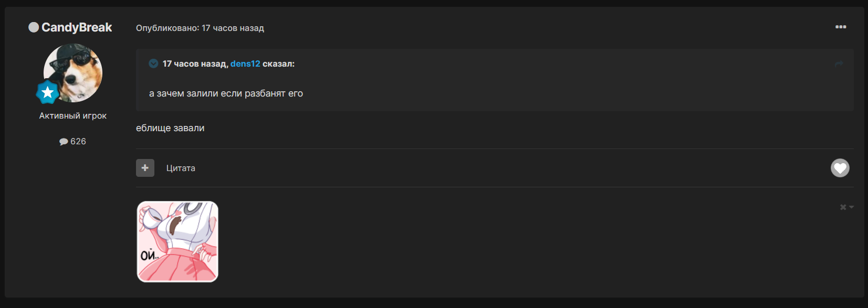Toggle the plus multi-quote button

[145, 168]
